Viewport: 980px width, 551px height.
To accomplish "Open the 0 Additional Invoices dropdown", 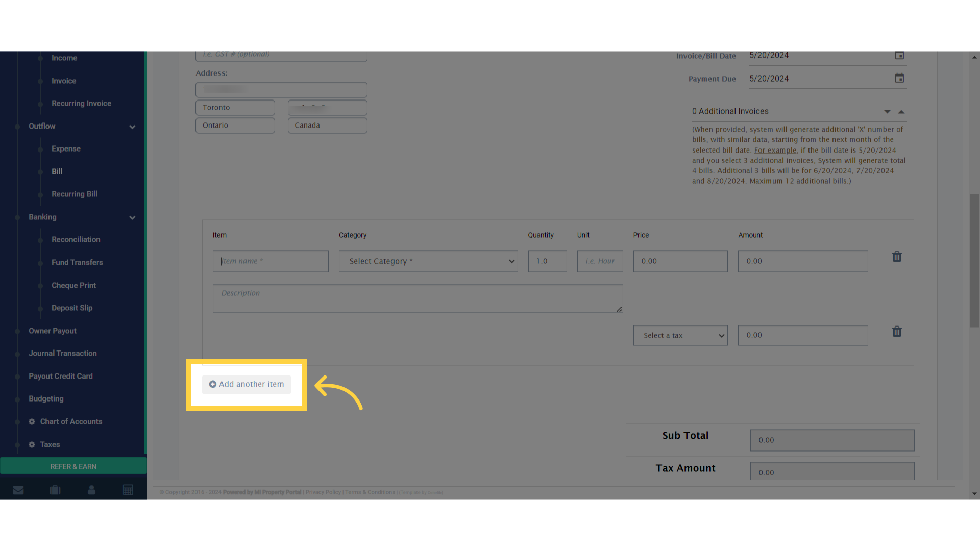I will tap(799, 111).
